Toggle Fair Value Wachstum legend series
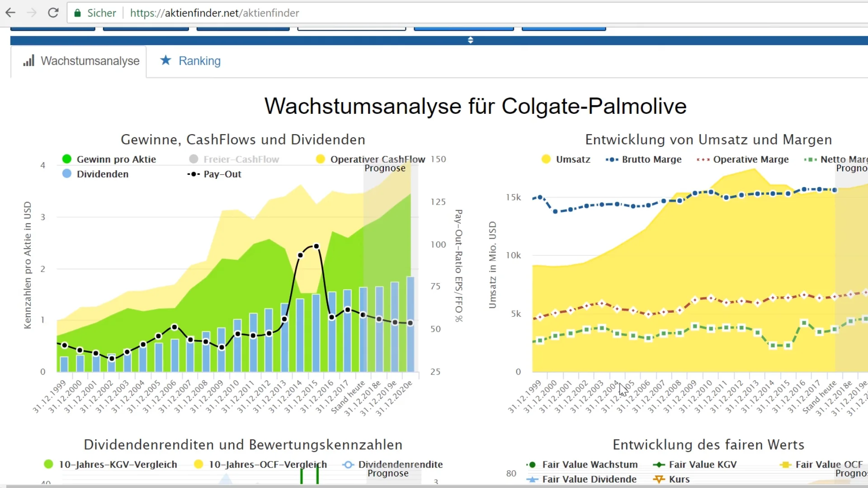Viewport: 868px width, 488px height. [582, 465]
